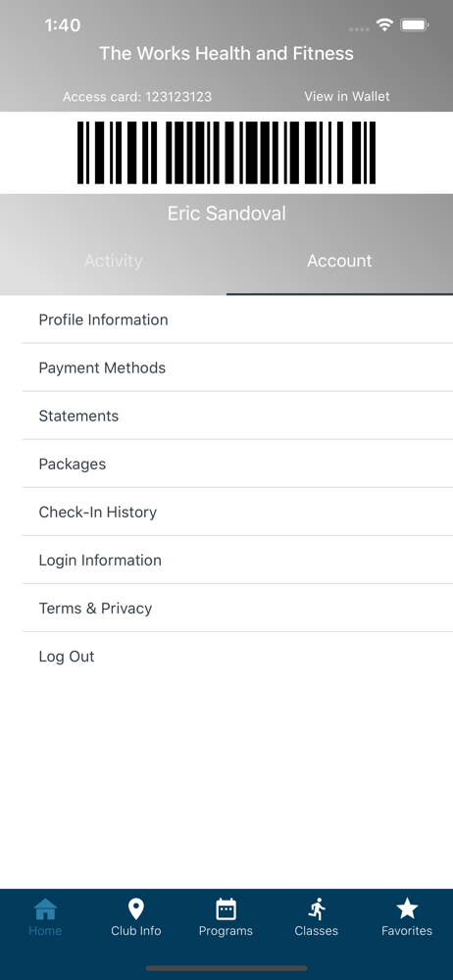Tap the Home house icon
453x980 pixels.
[x=45, y=908]
